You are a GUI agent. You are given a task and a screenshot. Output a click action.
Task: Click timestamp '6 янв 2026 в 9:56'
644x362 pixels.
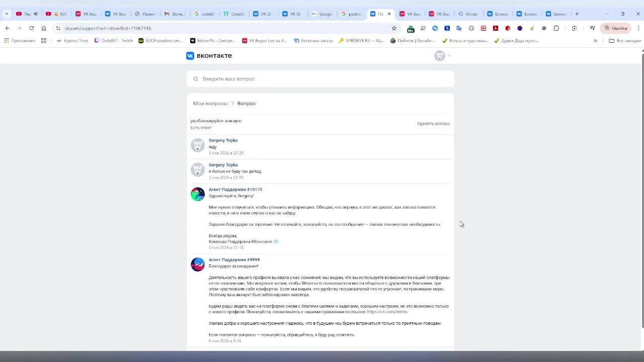(225, 341)
